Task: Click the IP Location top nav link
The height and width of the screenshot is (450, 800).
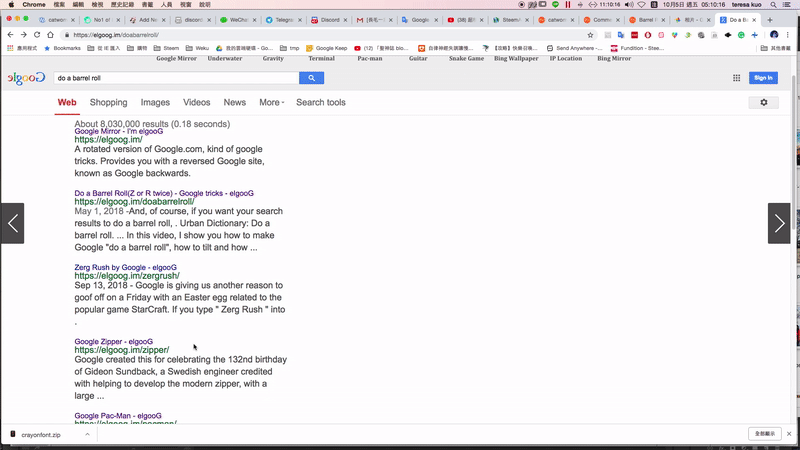Action: coord(565,59)
